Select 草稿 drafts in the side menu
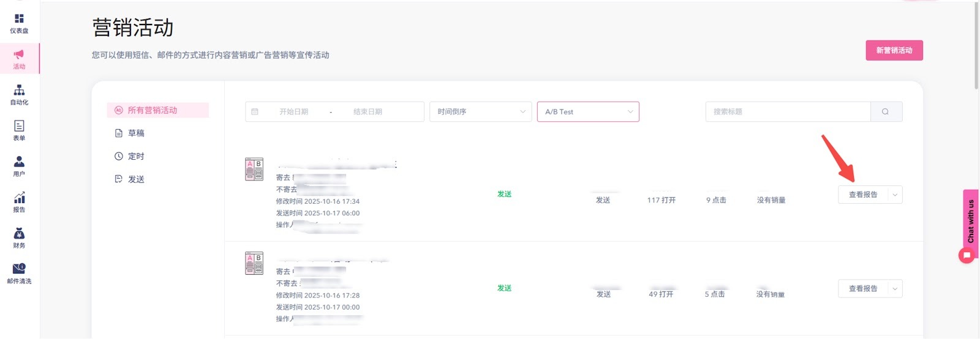 (x=136, y=133)
